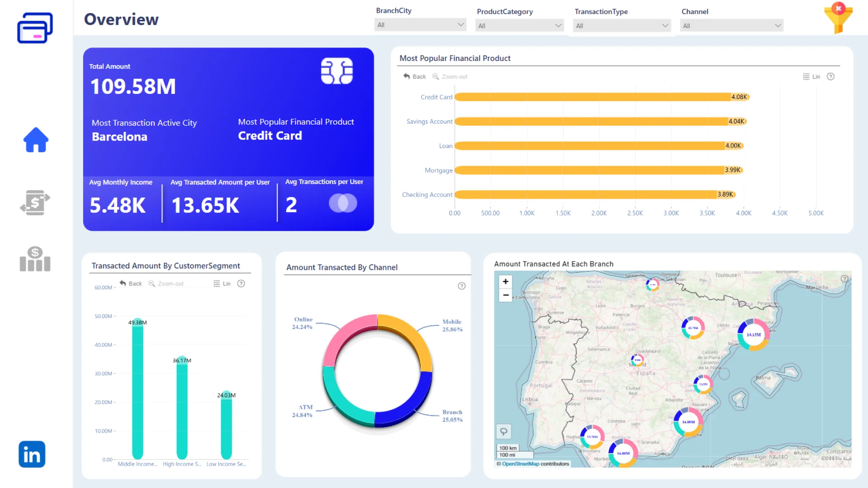
Task: Open the LinkedIn profile icon
Action: click(x=32, y=454)
